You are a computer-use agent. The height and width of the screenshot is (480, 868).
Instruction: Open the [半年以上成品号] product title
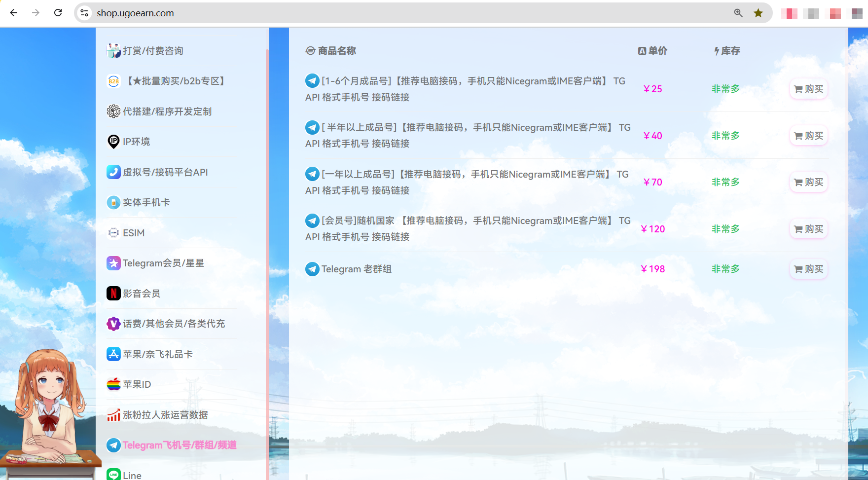point(468,136)
